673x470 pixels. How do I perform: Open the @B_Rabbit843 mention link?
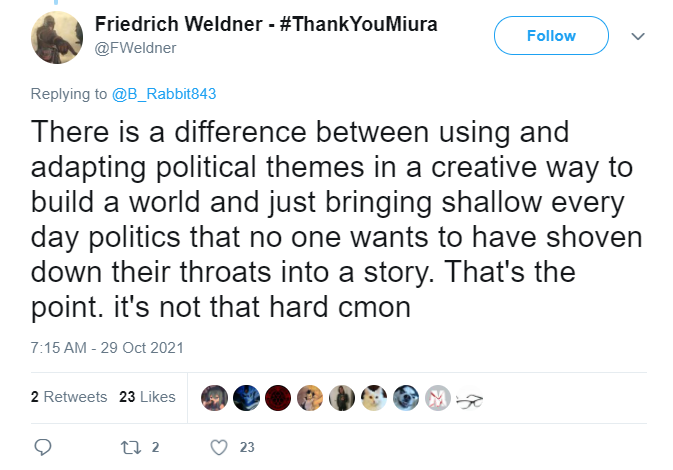click(164, 94)
